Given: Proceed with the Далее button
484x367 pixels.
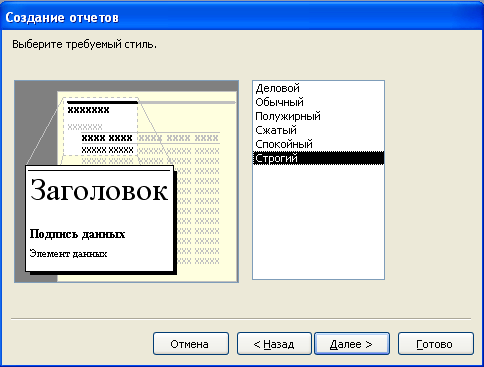Looking at the screenshot, I should [352, 344].
